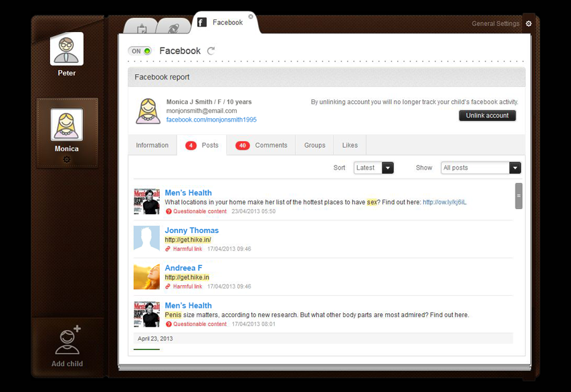Click Jonny Thomas's silhouette thumbnail
Image resolution: width=571 pixels, height=392 pixels.
pos(146,239)
